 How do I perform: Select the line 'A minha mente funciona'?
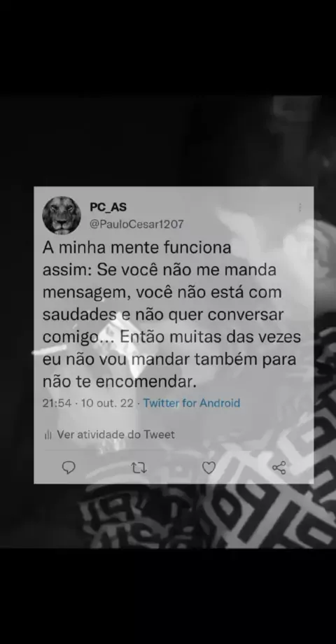(x=136, y=248)
